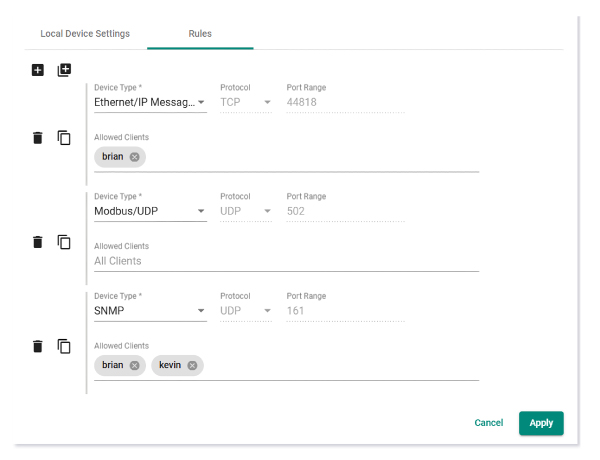Remove brian chip from SNMP allowed clients

(135, 365)
